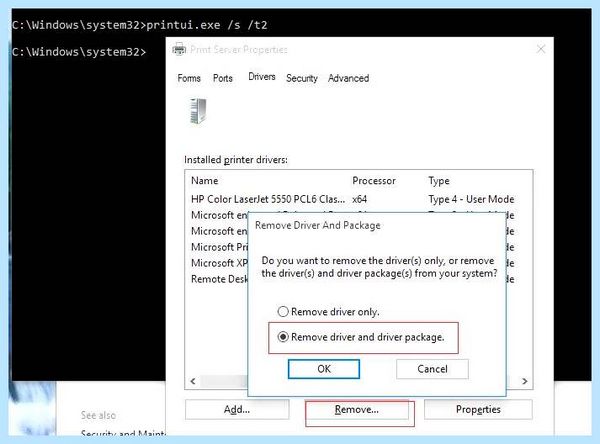The height and width of the screenshot is (444, 600).
Task: Click the printer icon in the Print Server Properties title bar
Action: click(179, 49)
